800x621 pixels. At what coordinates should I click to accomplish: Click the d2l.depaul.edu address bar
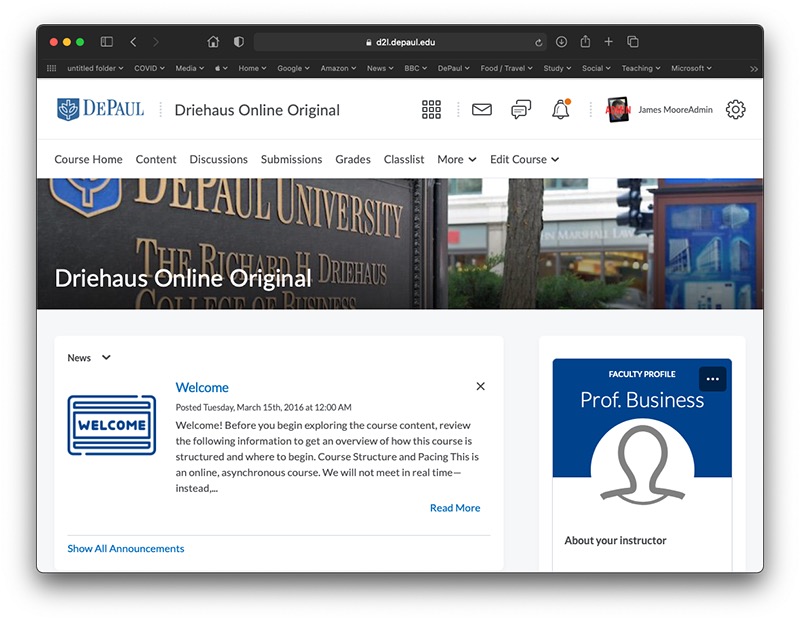(x=400, y=41)
